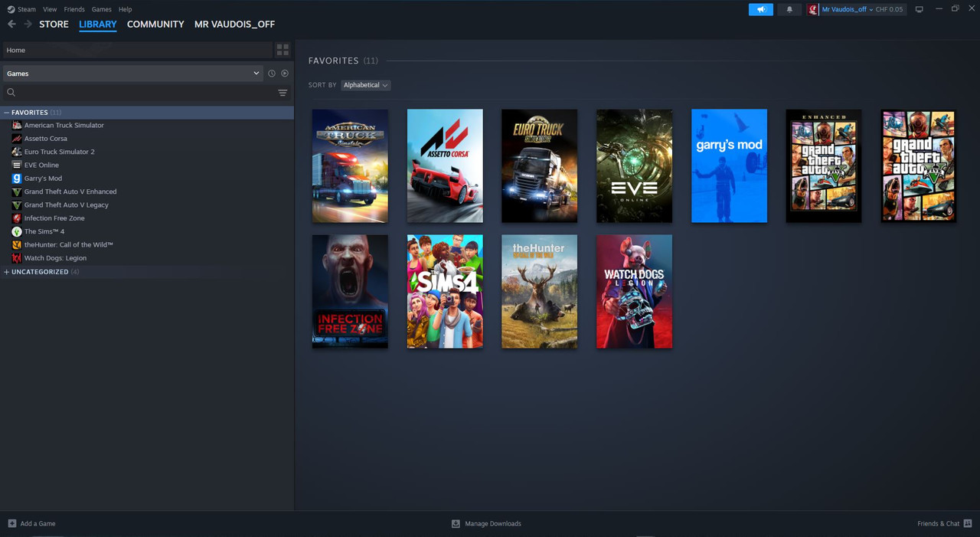Click the forward navigation arrow
The height and width of the screenshot is (537, 980).
click(x=28, y=25)
